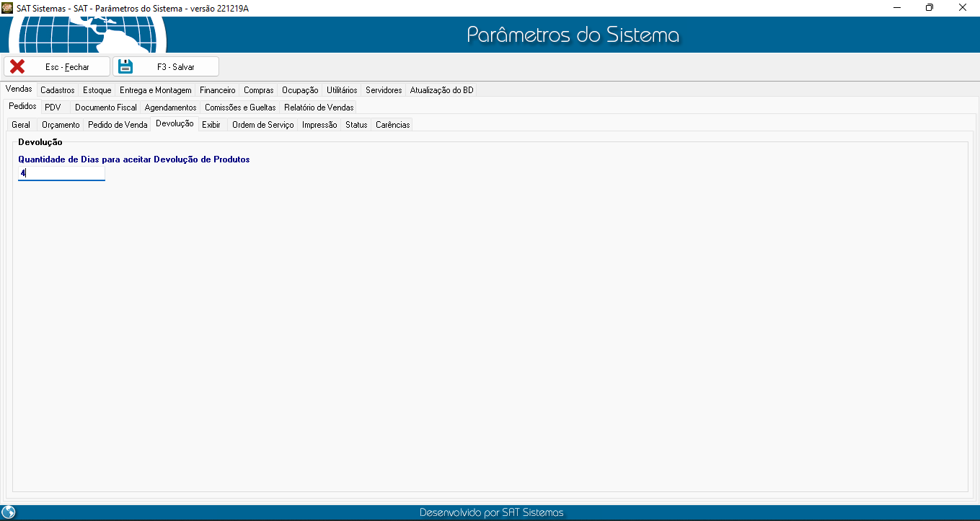Click the floppy disk Salvar icon
980x521 pixels.
tap(126, 66)
